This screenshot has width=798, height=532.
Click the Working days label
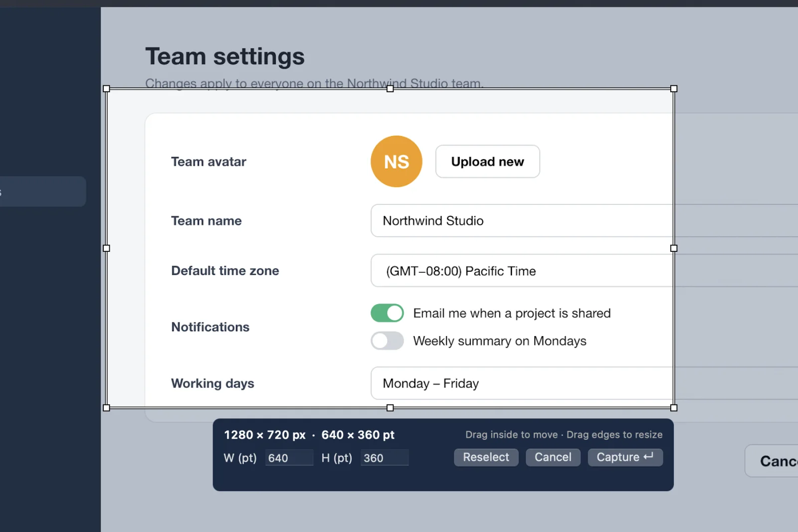pos(212,383)
